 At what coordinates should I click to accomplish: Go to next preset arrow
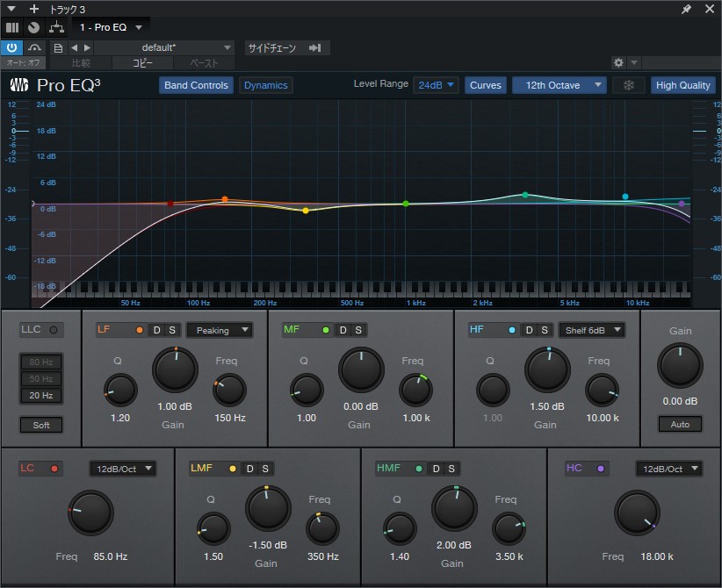87,48
